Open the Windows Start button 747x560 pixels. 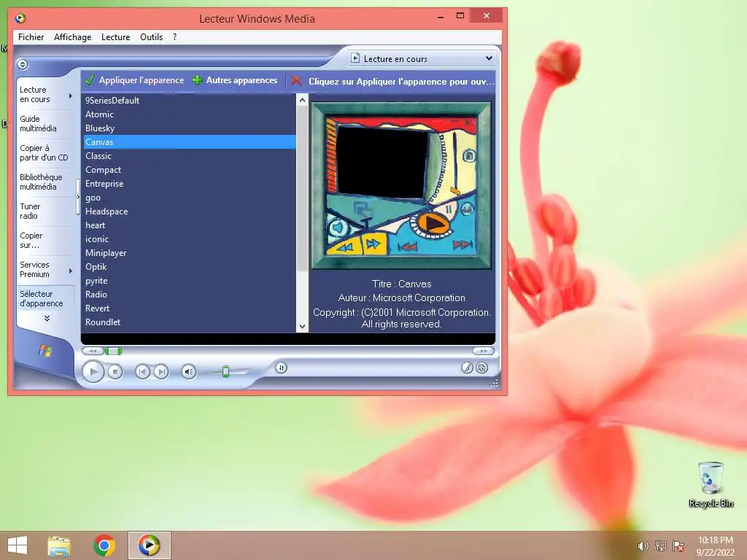(18, 545)
